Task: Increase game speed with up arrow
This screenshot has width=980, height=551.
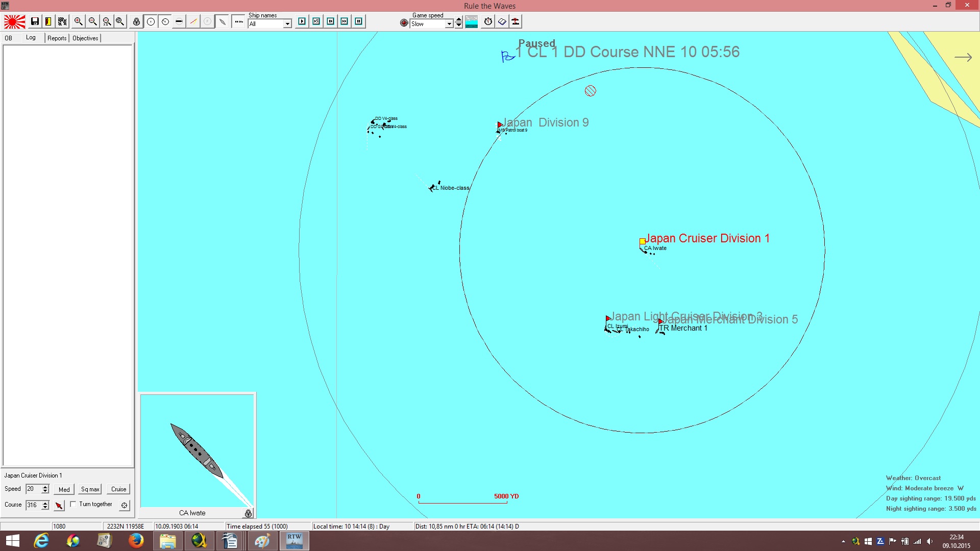Action: click(x=459, y=19)
